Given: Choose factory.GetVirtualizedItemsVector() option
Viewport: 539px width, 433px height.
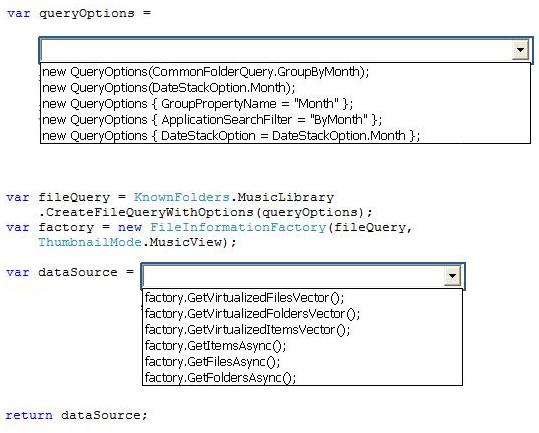Looking at the screenshot, I should pyautogui.click(x=302, y=330).
